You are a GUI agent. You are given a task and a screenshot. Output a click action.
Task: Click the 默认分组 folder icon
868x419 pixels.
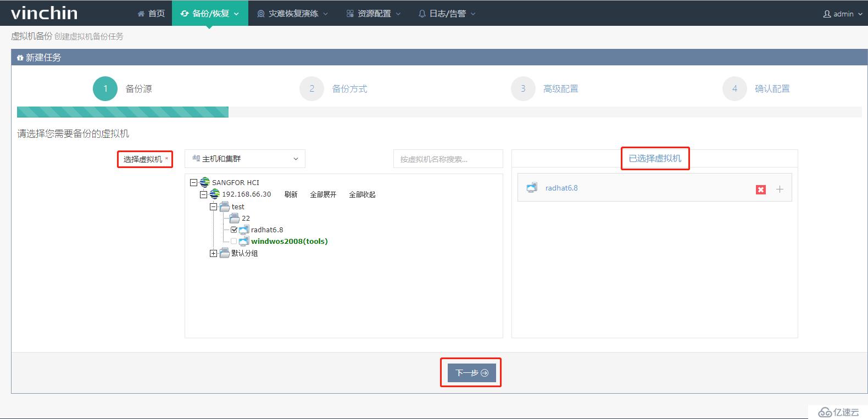click(224, 253)
